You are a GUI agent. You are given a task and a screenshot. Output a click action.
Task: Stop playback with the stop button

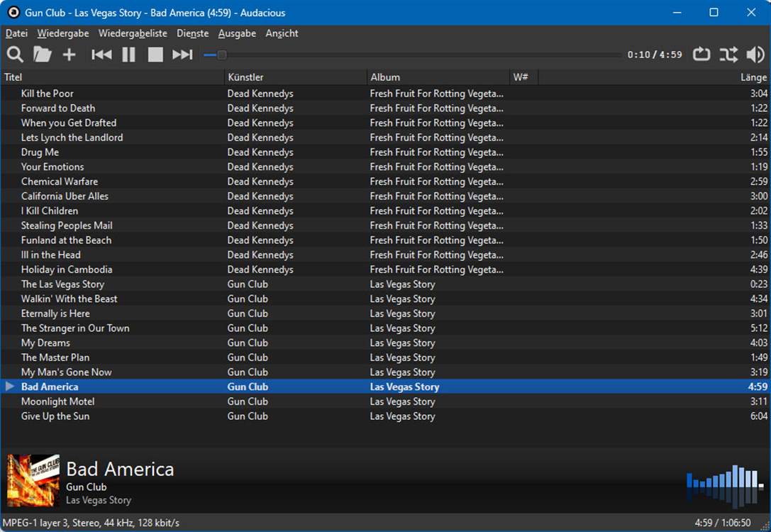(x=155, y=54)
